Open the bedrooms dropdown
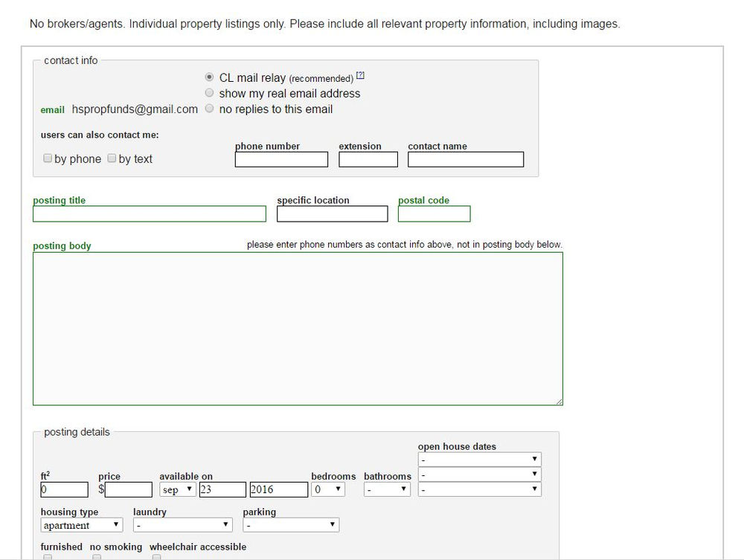The width and height of the screenshot is (744, 560). click(x=328, y=489)
